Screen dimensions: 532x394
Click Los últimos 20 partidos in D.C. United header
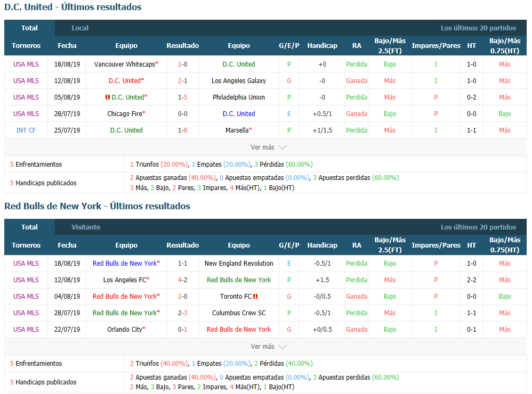[x=478, y=28]
